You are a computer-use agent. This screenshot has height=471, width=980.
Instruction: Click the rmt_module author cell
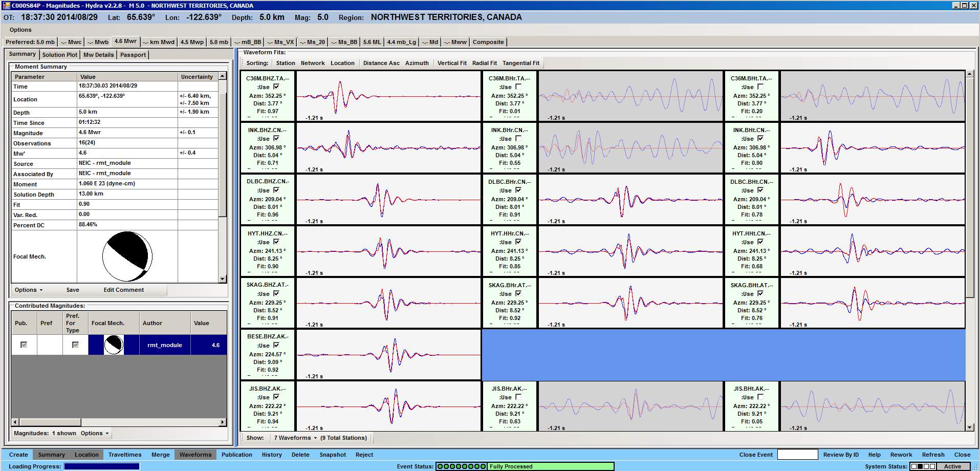[165, 345]
